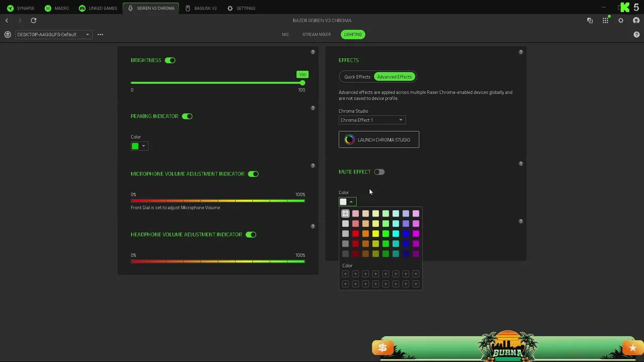Click the profile icon next to DESKTOP profile dropdown

pyautogui.click(x=8, y=35)
